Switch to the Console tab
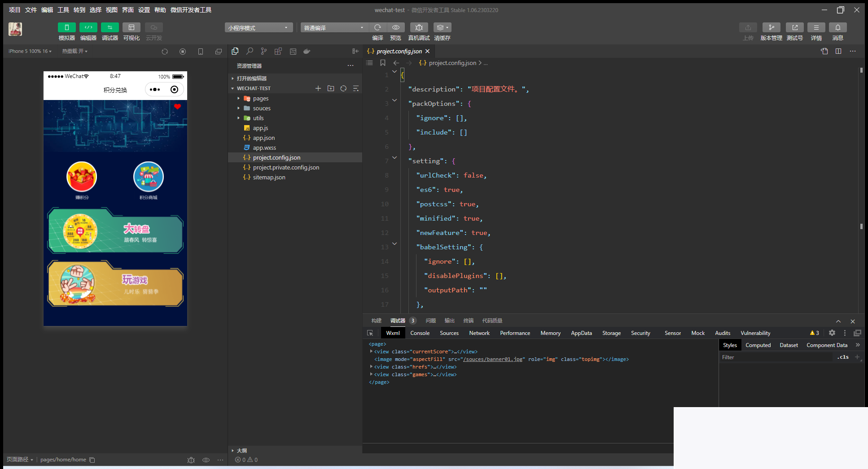 click(420, 333)
